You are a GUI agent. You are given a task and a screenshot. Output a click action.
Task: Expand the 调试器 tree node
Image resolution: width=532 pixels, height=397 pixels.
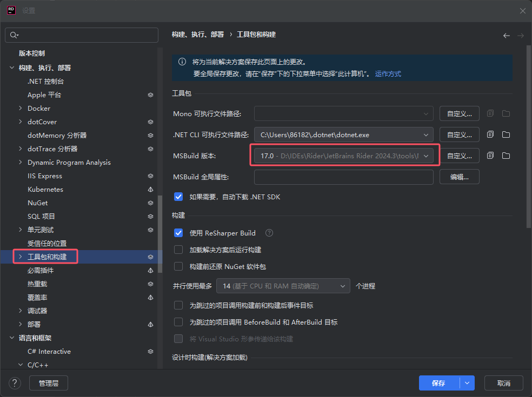21,311
